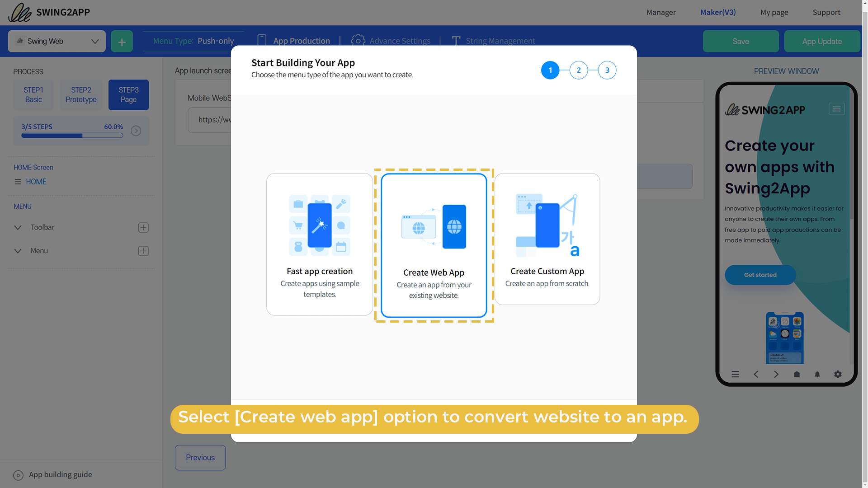Select the home icon in the phone preview
868x488 pixels.
click(x=797, y=374)
